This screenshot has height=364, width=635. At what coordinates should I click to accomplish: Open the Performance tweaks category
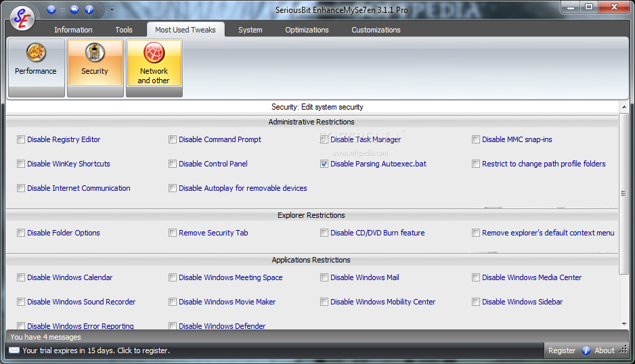click(x=36, y=68)
